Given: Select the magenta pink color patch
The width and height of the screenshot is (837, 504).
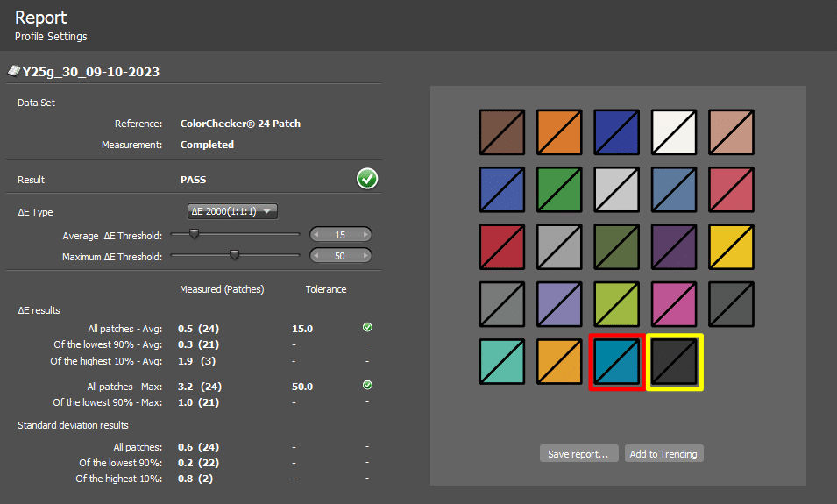Looking at the screenshot, I should tap(674, 304).
